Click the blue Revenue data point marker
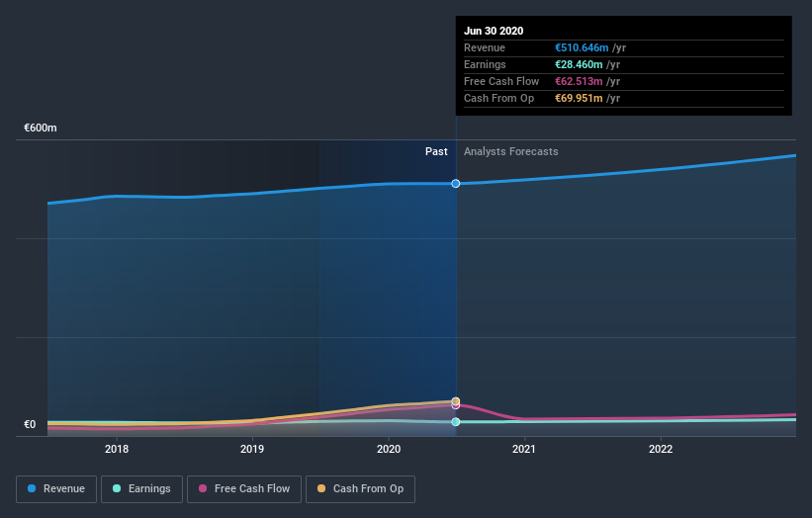 click(x=456, y=184)
